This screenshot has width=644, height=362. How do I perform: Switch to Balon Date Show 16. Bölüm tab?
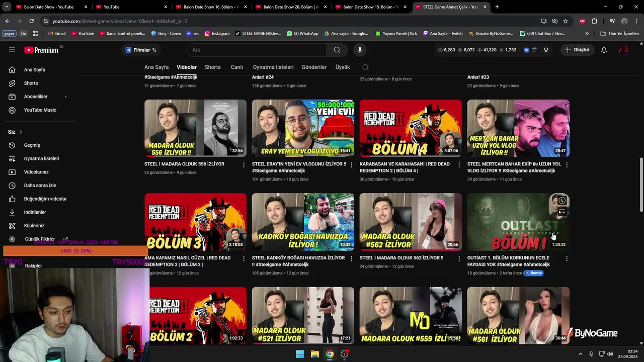click(x=211, y=7)
